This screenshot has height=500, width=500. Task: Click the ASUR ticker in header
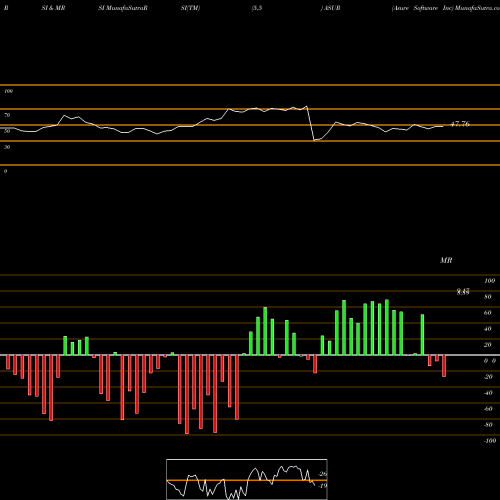click(x=332, y=8)
